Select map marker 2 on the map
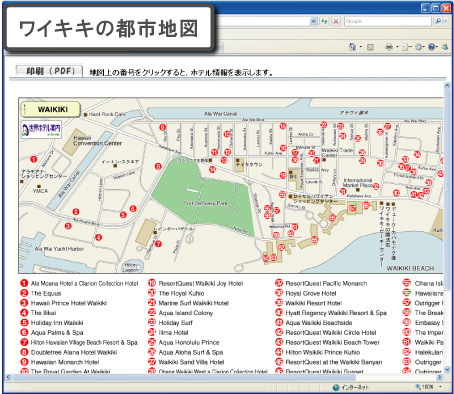The image size is (454, 394). (76, 212)
